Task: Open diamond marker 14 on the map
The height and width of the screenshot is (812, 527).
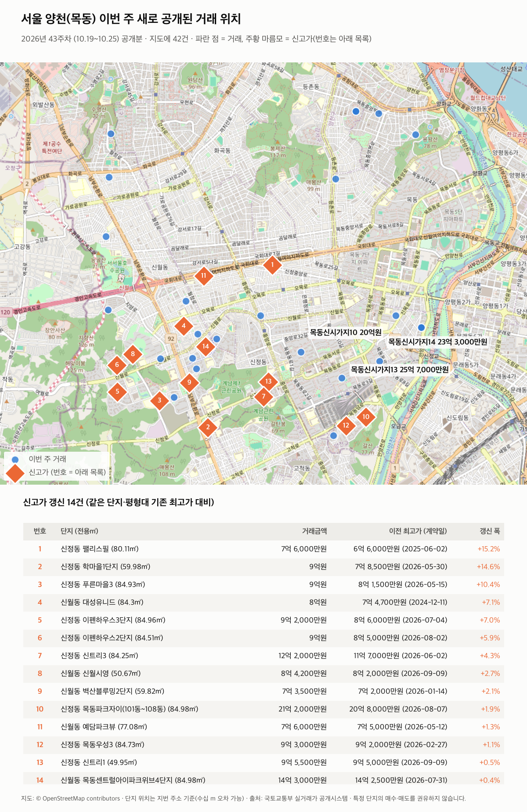Action: pos(206,346)
